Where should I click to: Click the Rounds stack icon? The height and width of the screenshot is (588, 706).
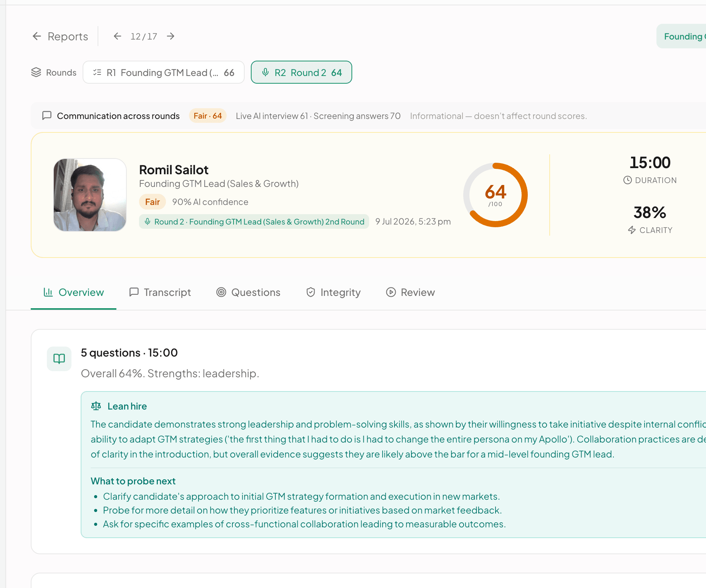[36, 72]
